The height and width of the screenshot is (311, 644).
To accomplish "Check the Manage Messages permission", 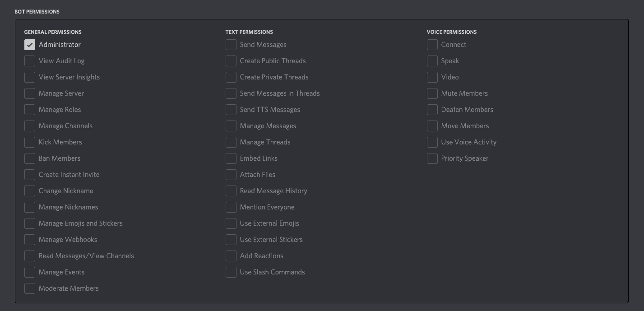I will 231,125.
